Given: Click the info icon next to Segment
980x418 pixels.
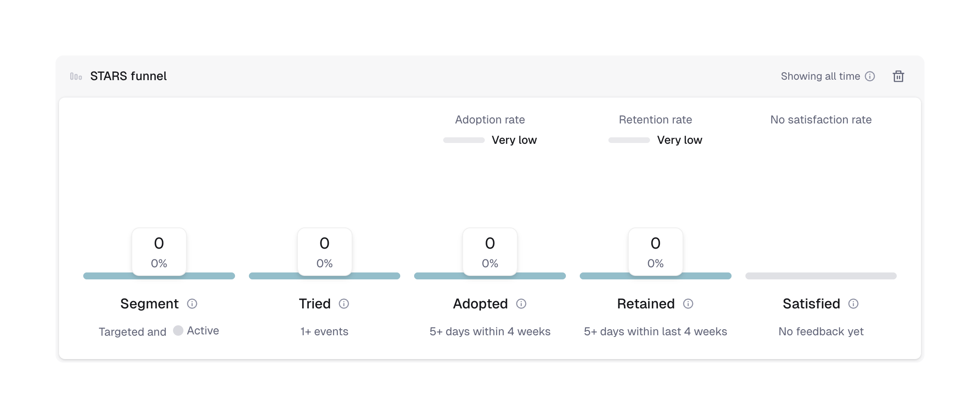Looking at the screenshot, I should tap(192, 304).
